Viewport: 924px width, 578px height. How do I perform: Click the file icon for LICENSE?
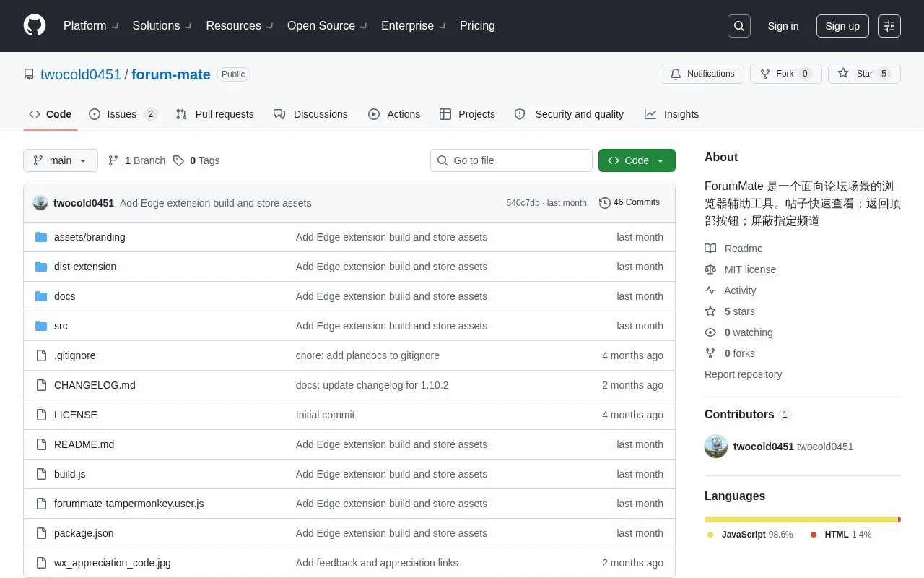point(41,415)
